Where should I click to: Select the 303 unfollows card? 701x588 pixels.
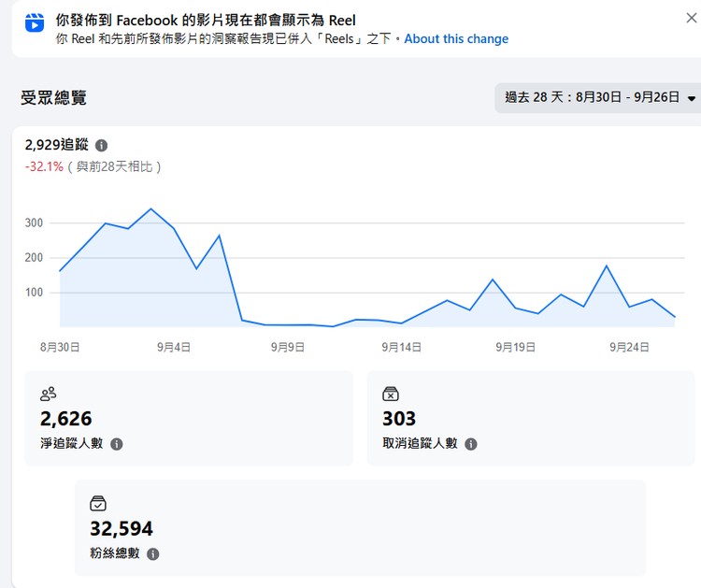531,418
